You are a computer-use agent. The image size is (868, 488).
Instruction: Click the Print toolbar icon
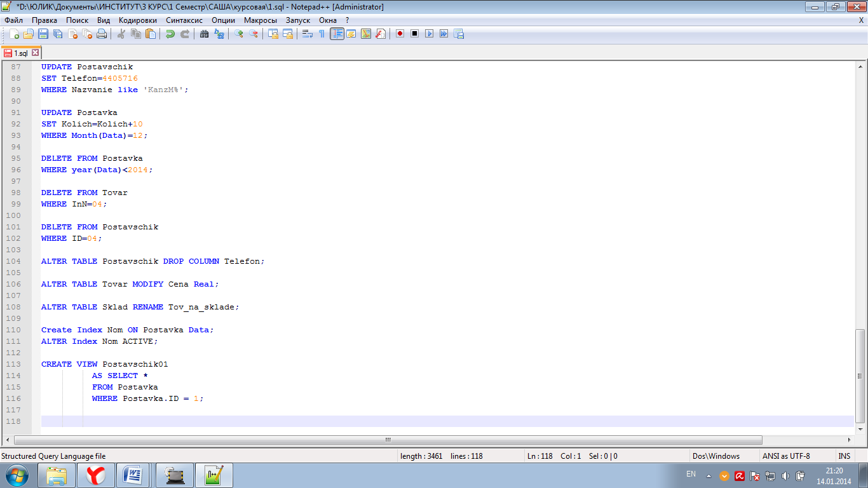click(x=102, y=34)
